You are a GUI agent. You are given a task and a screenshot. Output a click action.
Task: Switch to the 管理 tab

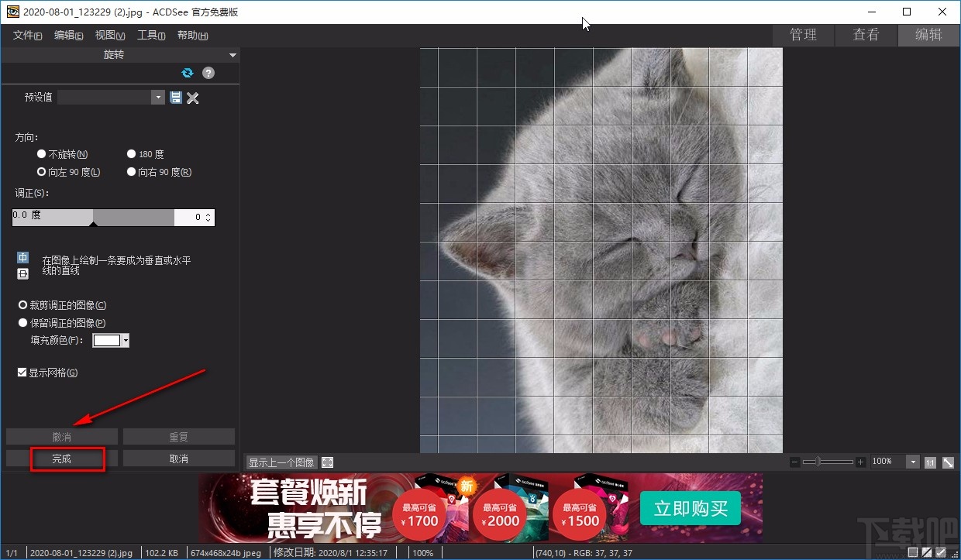(x=803, y=35)
